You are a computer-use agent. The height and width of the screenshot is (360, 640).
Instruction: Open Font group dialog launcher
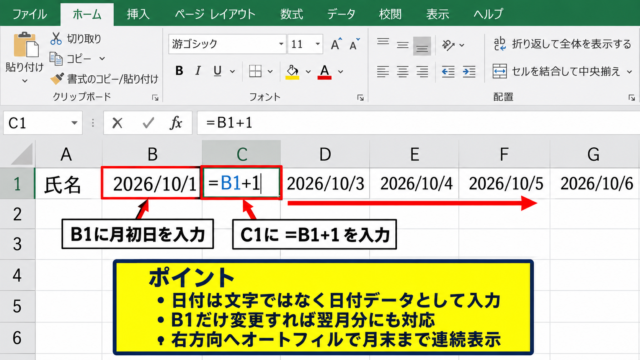(x=360, y=98)
